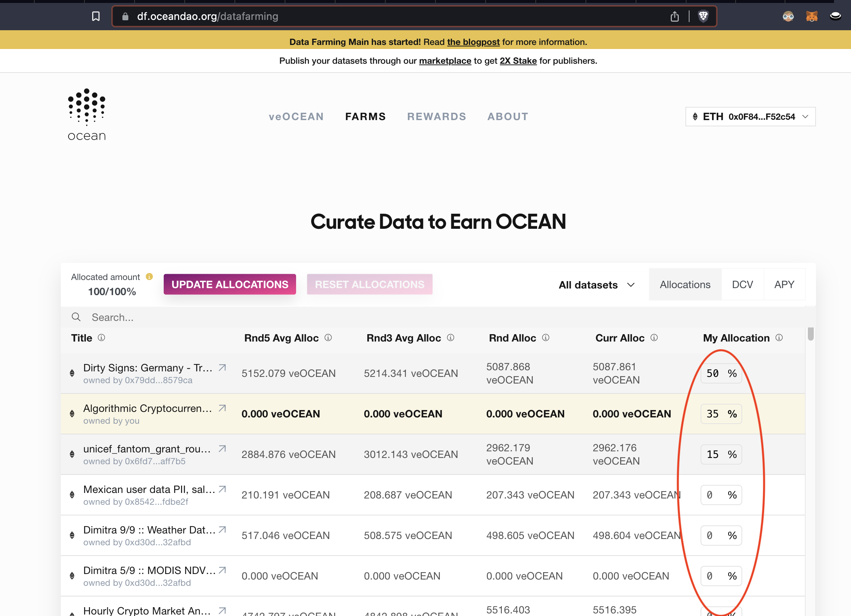Switch to the DCV view tab
This screenshot has height=616, width=851.
743,284
